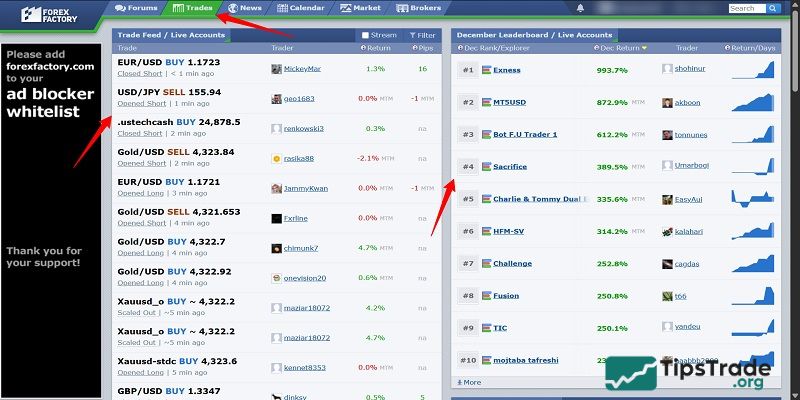The height and width of the screenshot is (400, 800).
Task: Switch to the Forums tab
Action: click(x=136, y=8)
